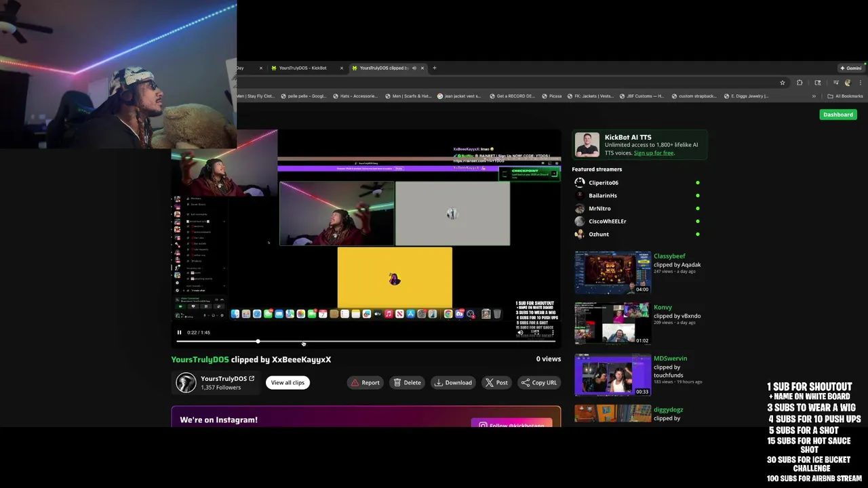Click the Chrome profile avatar

[847, 83]
